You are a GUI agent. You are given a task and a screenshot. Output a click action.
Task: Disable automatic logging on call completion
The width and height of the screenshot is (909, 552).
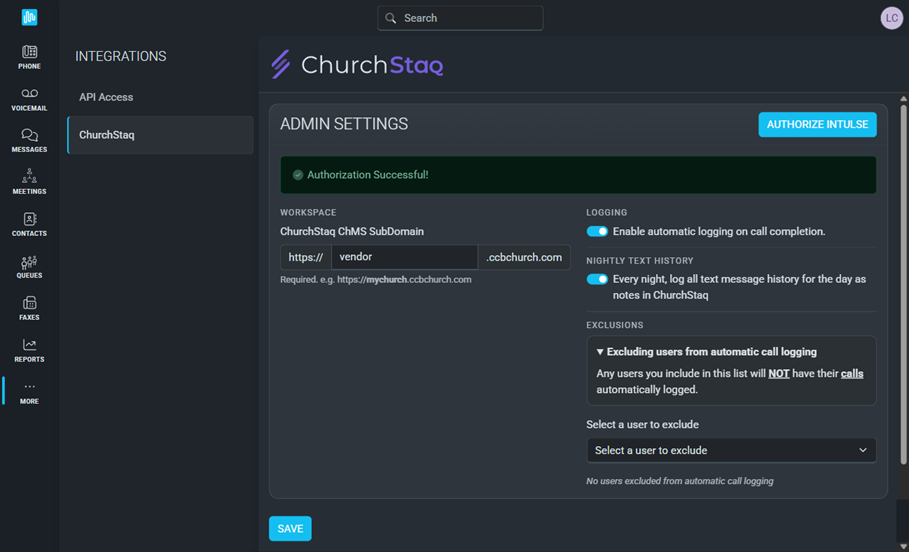(x=597, y=231)
